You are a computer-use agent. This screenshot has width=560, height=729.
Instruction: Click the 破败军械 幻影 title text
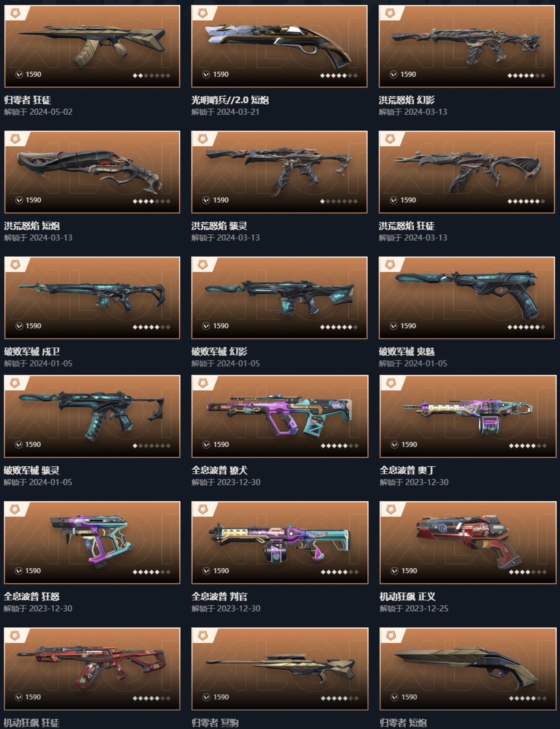(219, 352)
